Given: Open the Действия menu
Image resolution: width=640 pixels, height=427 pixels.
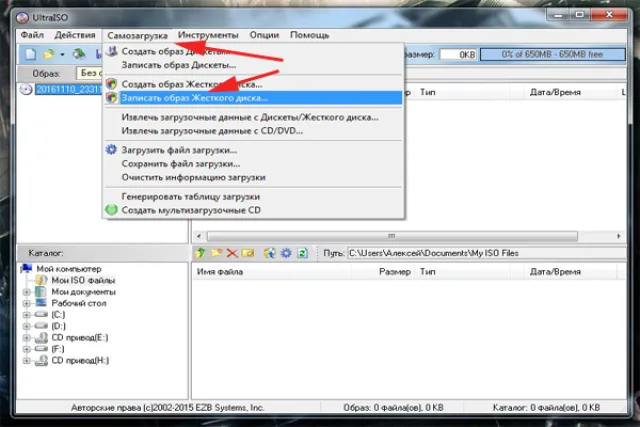Looking at the screenshot, I should pyautogui.click(x=75, y=35).
